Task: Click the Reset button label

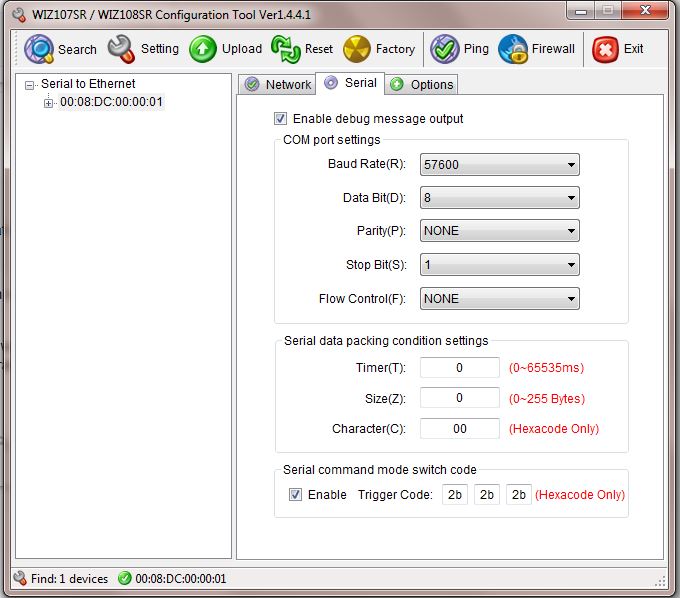Action: click(319, 49)
